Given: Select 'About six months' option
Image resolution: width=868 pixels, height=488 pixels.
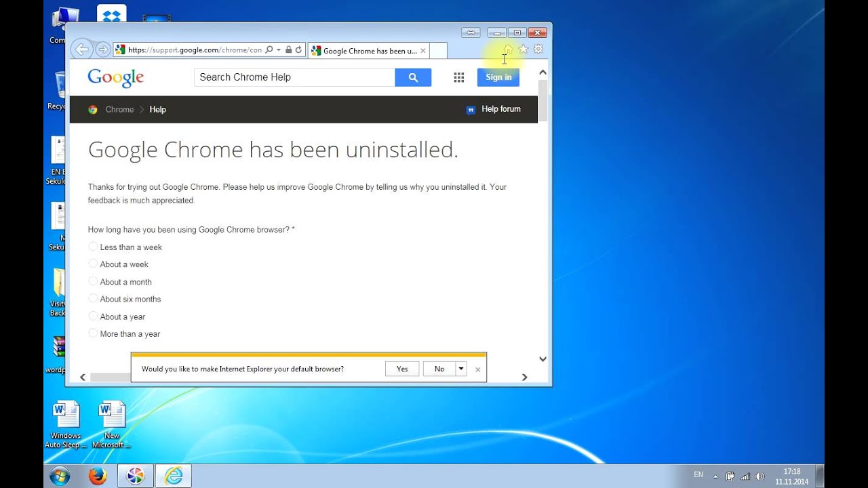Looking at the screenshot, I should point(93,298).
